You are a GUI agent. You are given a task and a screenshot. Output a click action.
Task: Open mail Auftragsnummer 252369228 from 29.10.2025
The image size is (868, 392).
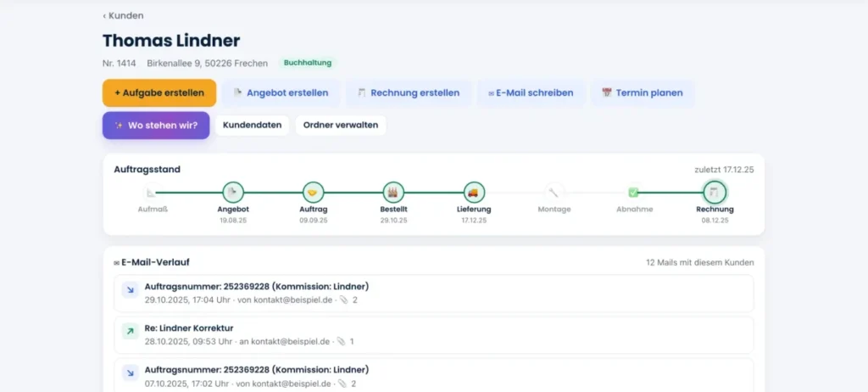tap(433, 294)
